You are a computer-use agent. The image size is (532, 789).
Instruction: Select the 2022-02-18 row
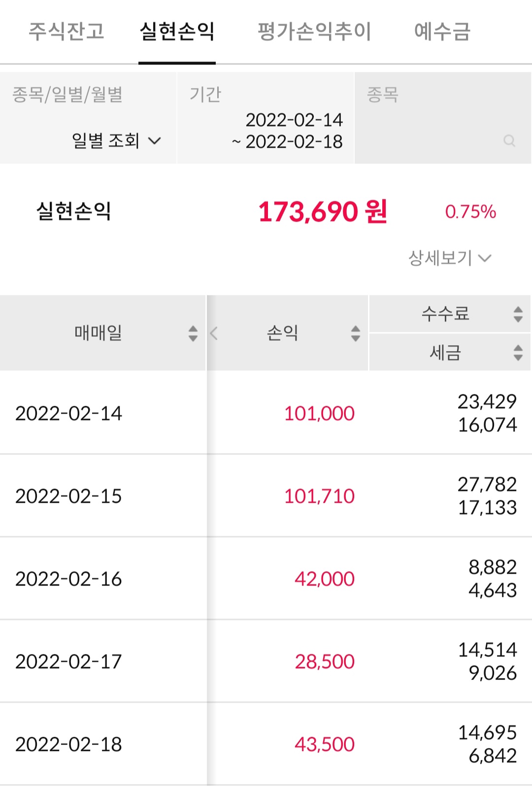pos(69,744)
